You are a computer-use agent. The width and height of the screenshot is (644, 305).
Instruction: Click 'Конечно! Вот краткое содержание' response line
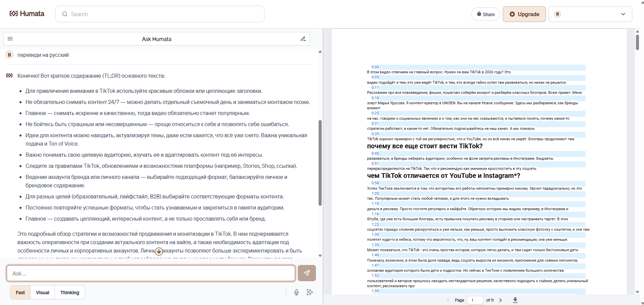(x=91, y=76)
